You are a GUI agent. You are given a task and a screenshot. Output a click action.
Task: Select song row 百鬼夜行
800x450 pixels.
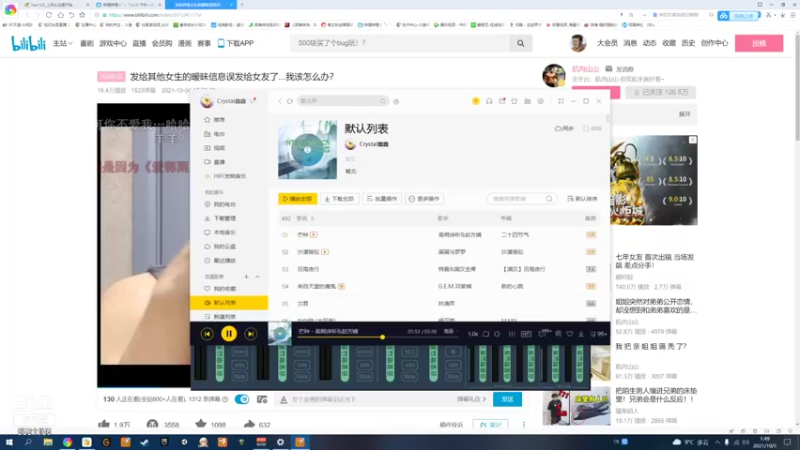point(439,269)
